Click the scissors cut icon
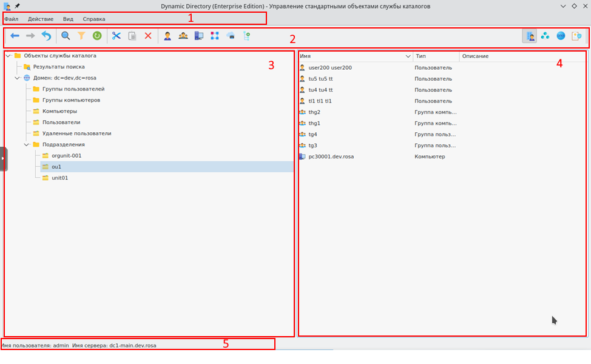The height and width of the screenshot is (364, 591). (x=117, y=36)
